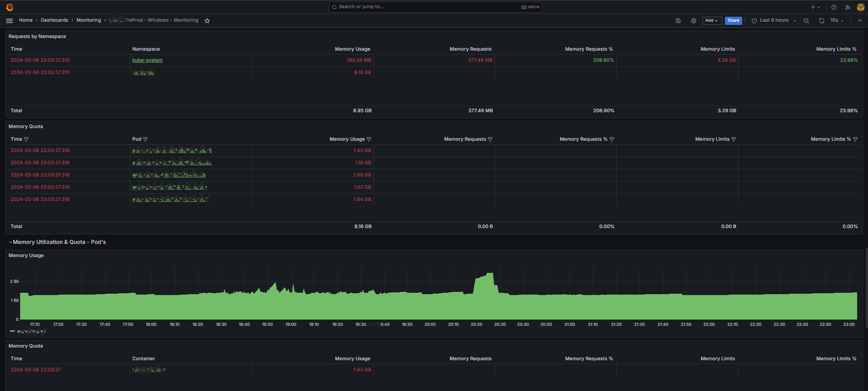868x391 pixels.
Task: Open the help question mark menu
Action: click(834, 7)
